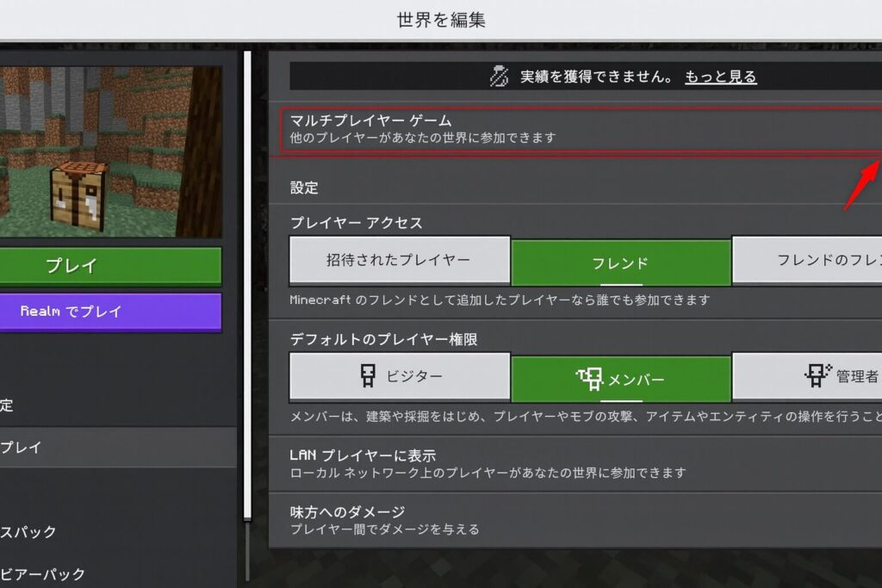Screen dimensions: 882x588
Task: Select 招待されたプレイヤー player access option
Action: pos(400,260)
